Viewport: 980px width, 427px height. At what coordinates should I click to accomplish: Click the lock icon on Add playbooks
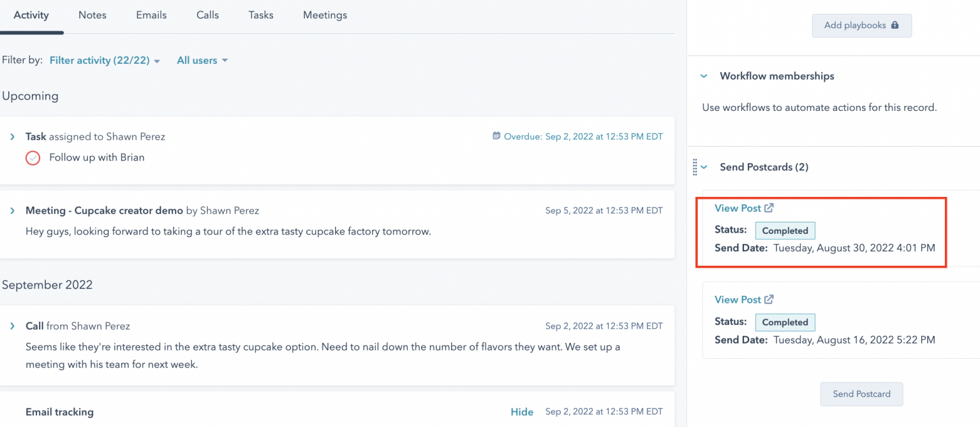(895, 25)
